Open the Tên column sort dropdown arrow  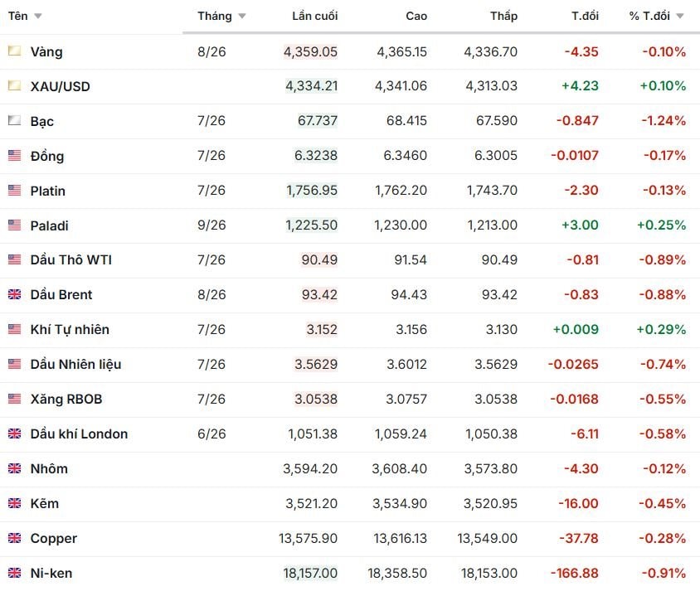pos(38,17)
